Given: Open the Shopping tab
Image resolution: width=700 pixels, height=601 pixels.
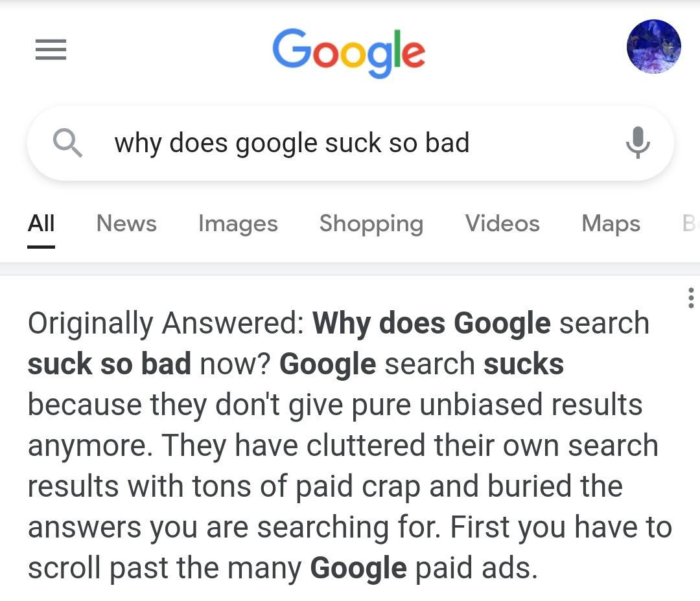Looking at the screenshot, I should point(371,223).
